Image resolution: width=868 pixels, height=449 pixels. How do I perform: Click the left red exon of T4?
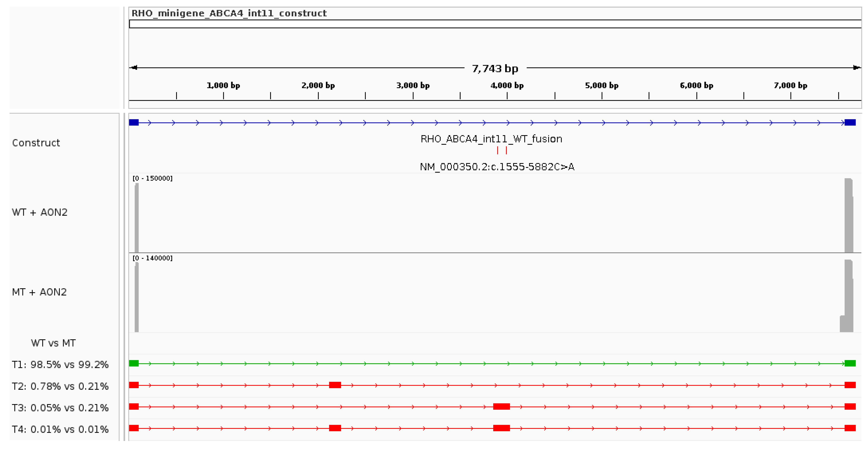click(134, 428)
